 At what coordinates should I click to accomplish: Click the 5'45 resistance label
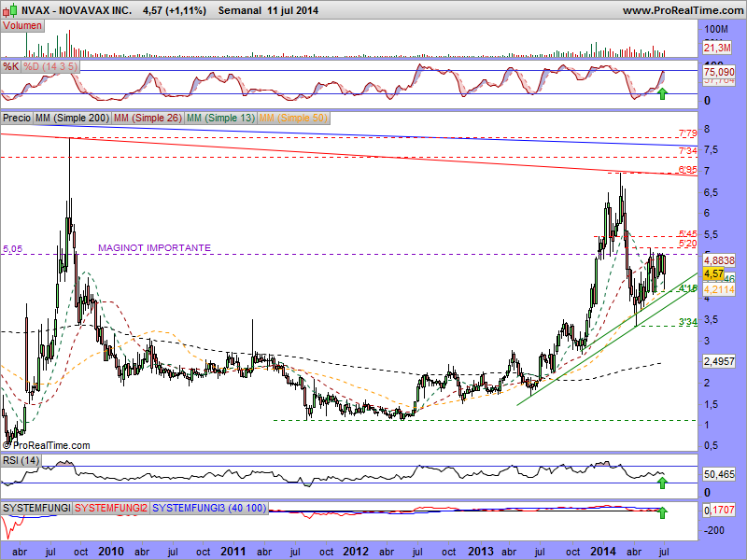click(688, 234)
